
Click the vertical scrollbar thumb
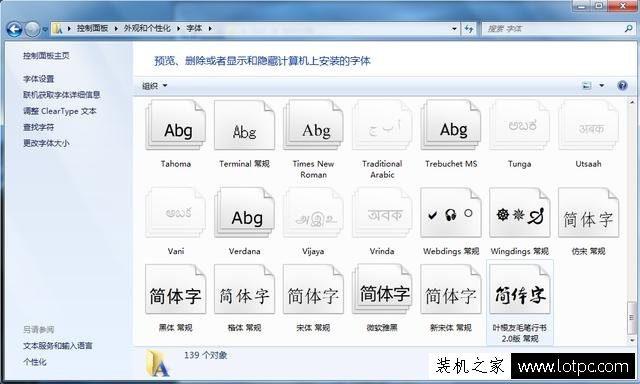(632, 317)
